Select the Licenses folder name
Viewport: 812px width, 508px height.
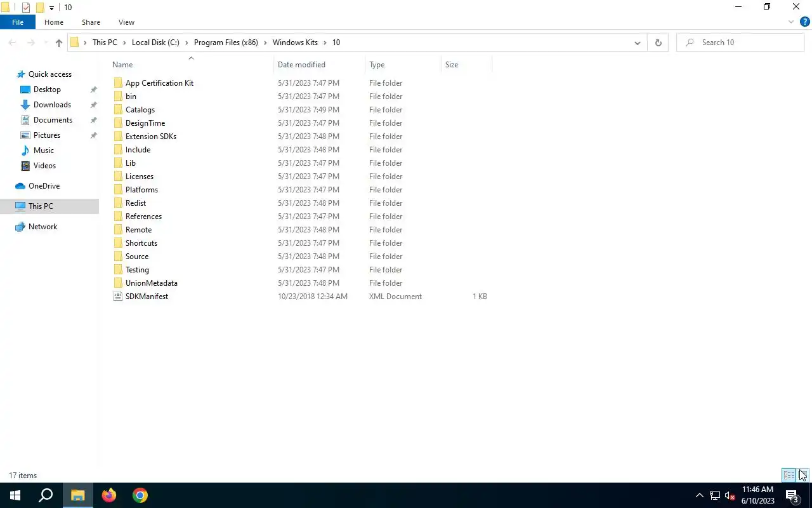pos(140,177)
